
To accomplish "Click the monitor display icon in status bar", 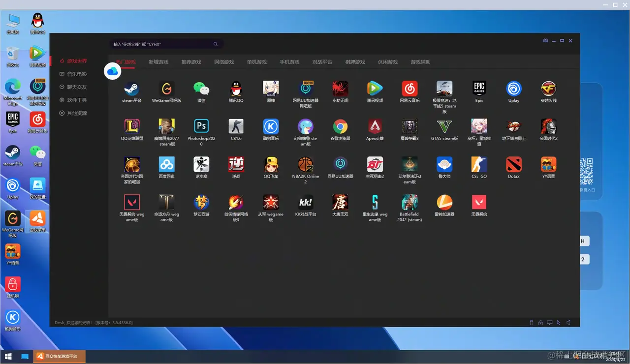I will point(550,323).
